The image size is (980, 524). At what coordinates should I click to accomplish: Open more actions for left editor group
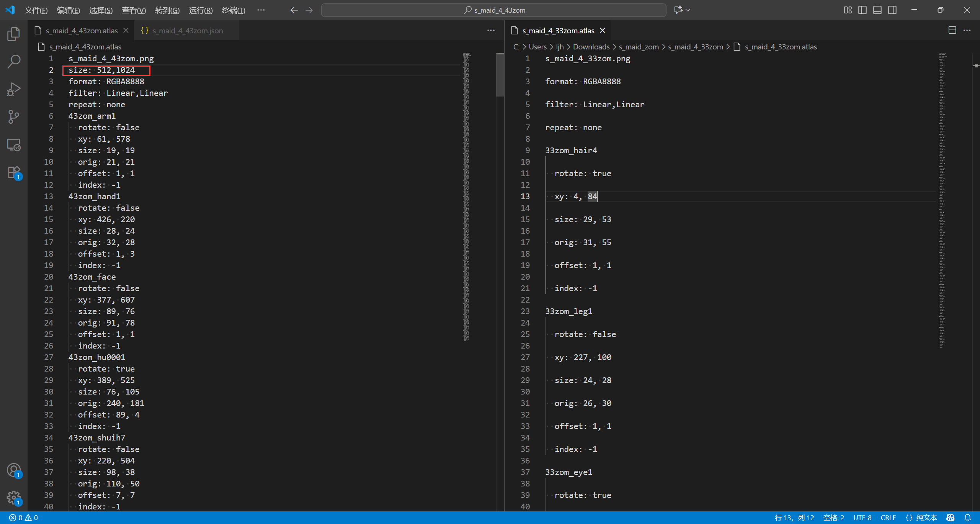pos(491,30)
